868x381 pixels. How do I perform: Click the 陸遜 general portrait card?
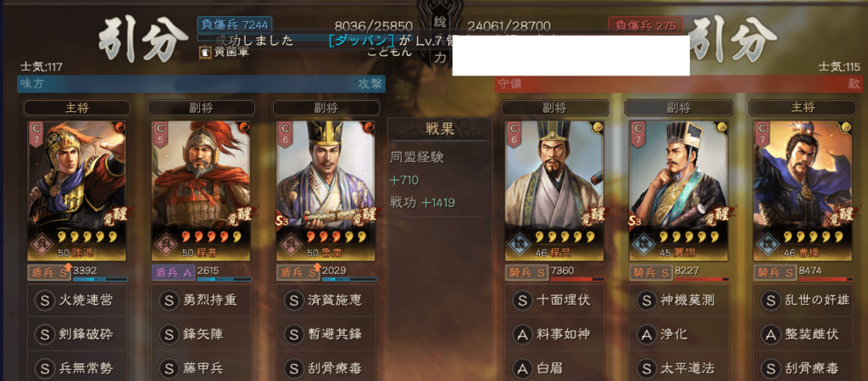point(77,191)
